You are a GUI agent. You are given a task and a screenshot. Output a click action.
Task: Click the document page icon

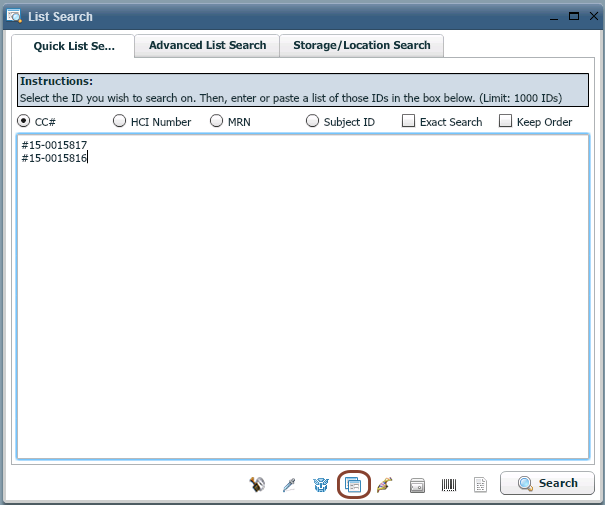click(480, 485)
